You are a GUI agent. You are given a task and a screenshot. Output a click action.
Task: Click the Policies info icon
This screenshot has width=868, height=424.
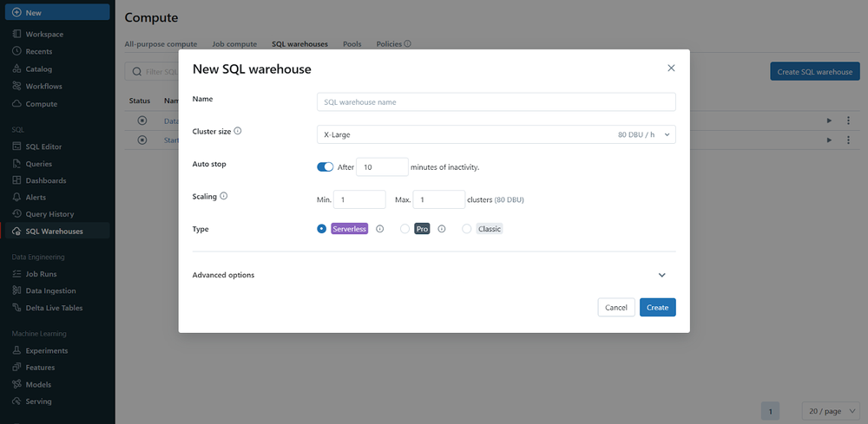pos(408,43)
